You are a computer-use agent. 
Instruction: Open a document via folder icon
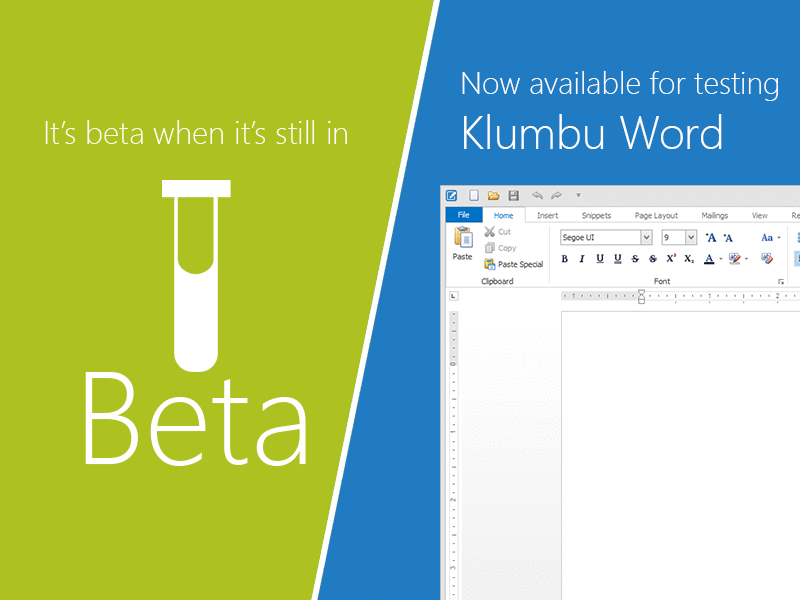(493, 195)
